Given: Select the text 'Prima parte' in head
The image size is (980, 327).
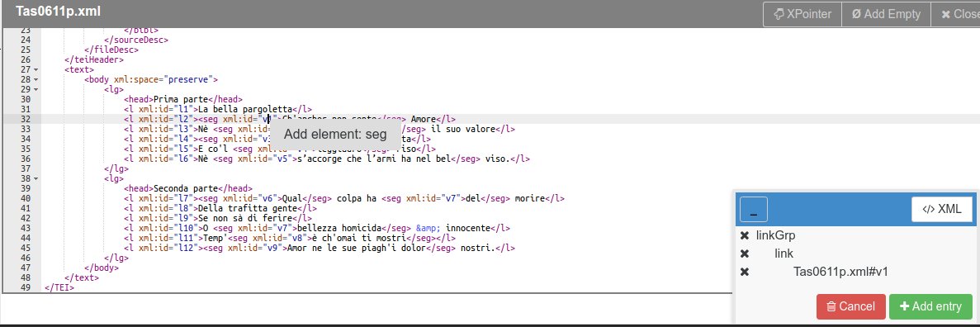Looking at the screenshot, I should (181, 99).
